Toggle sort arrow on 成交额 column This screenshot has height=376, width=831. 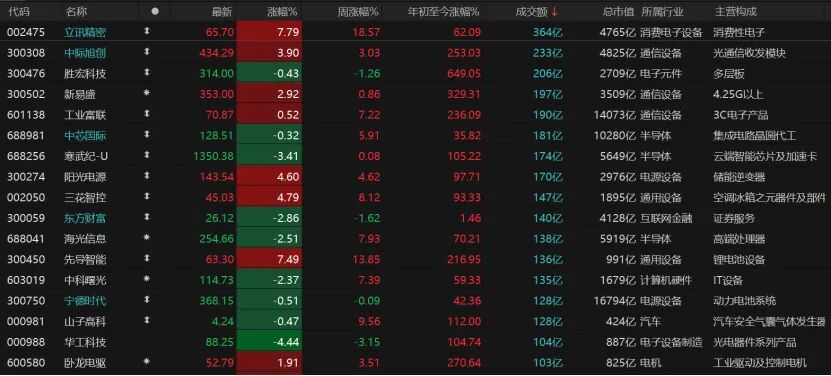point(554,11)
